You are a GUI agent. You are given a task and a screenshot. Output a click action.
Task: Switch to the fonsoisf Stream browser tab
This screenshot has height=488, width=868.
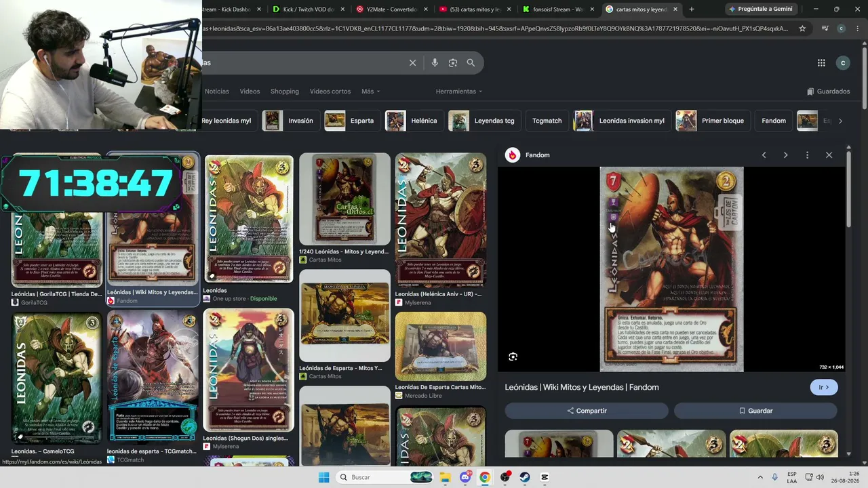tap(559, 9)
